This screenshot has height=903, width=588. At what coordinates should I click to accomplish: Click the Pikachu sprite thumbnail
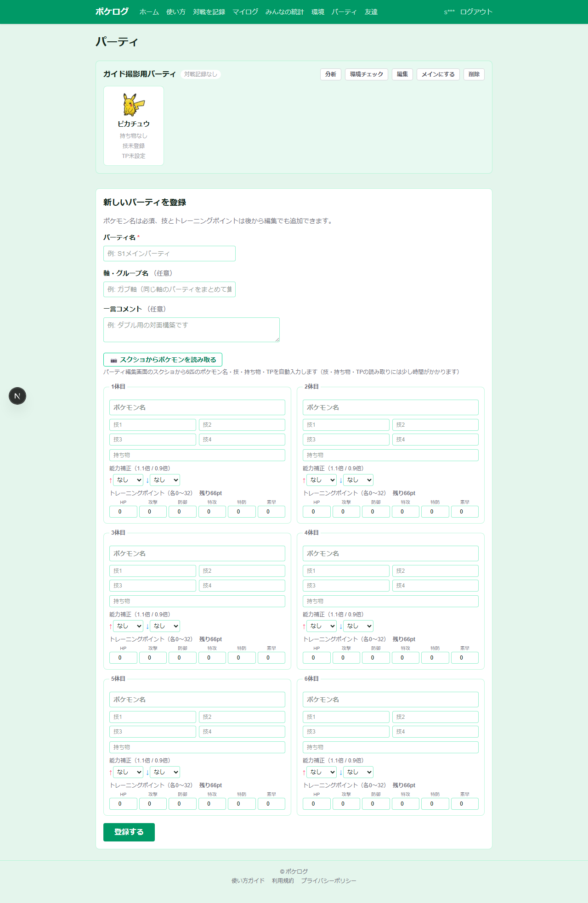click(x=134, y=104)
